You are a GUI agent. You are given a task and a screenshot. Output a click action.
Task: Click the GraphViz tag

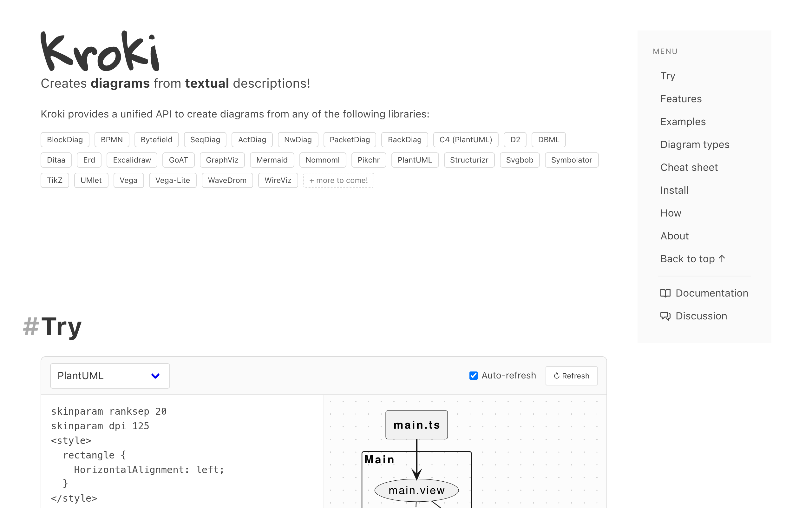pos(222,160)
